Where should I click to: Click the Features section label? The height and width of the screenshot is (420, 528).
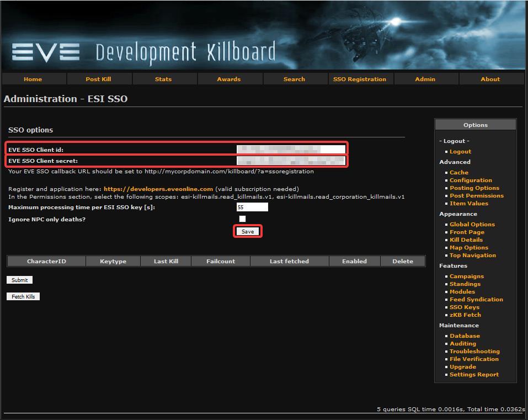[454, 265]
